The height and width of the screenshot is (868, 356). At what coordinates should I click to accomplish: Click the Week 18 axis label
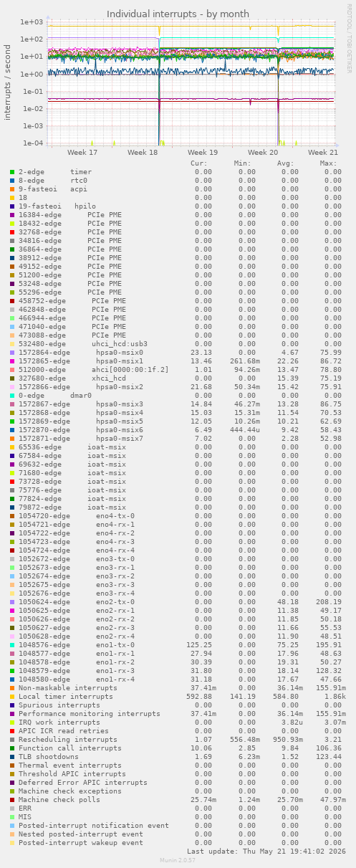click(x=143, y=153)
